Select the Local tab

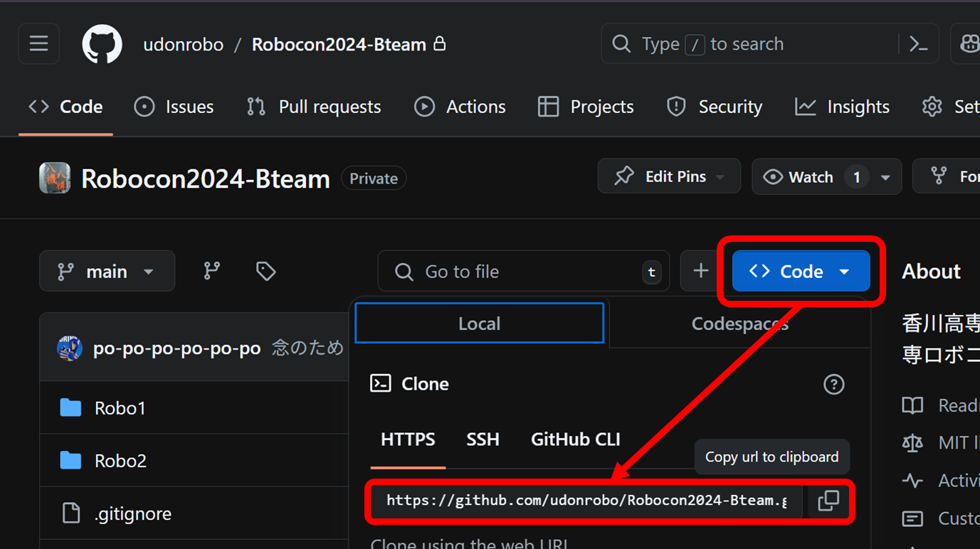[480, 323]
